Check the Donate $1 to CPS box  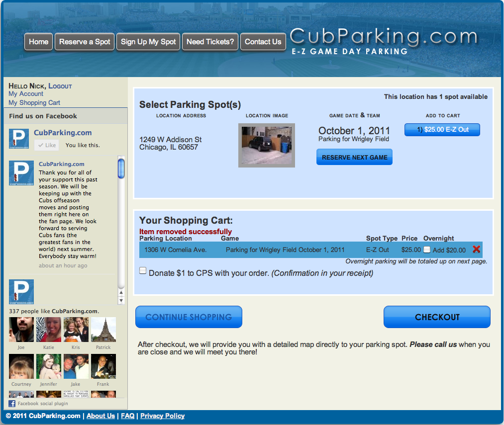(x=143, y=270)
